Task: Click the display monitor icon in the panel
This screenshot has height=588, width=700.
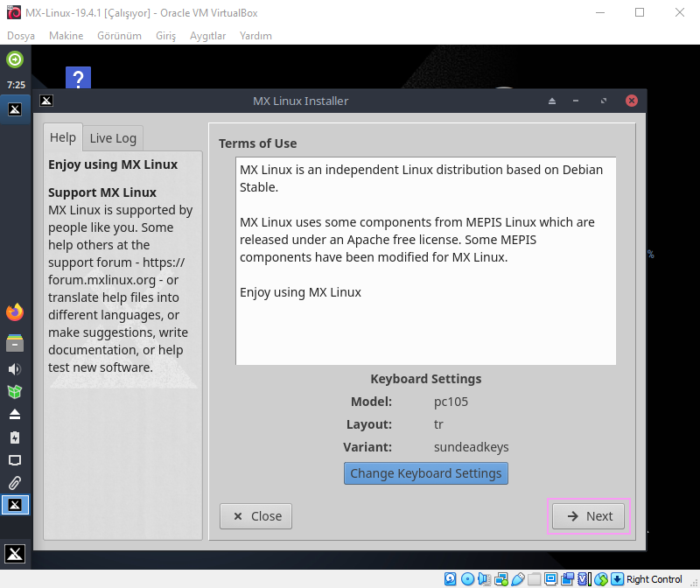Action: (15, 460)
